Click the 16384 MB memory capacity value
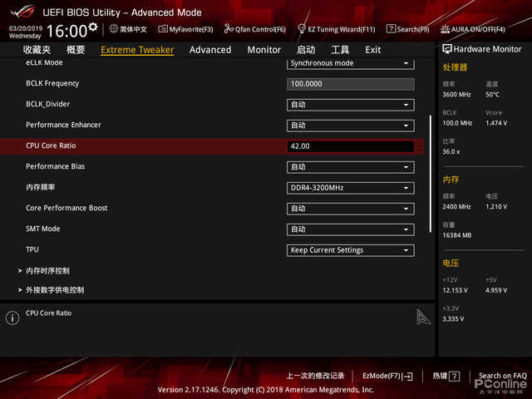Viewport: 532px width, 399px height. coord(456,235)
